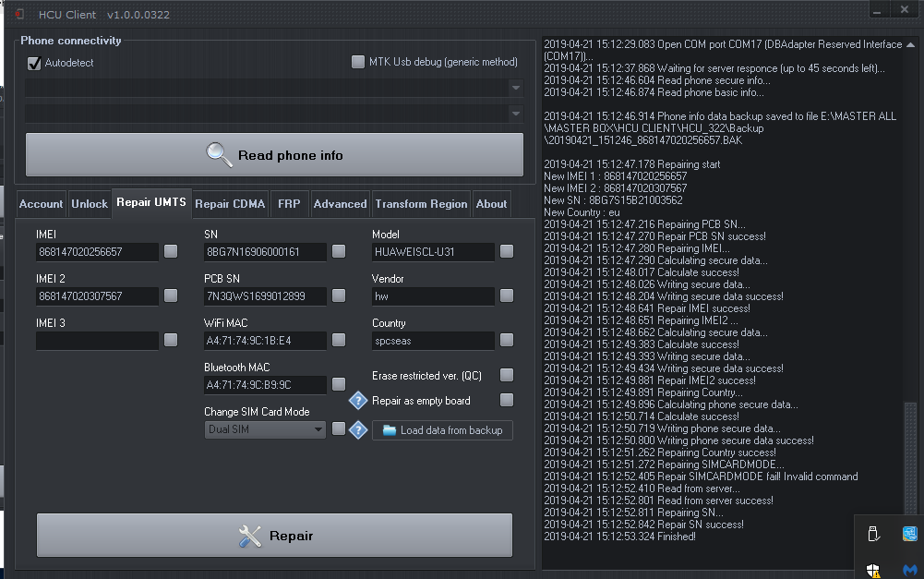Tick the checkbox next to IMEI field
924x579 pixels.
pos(171,251)
